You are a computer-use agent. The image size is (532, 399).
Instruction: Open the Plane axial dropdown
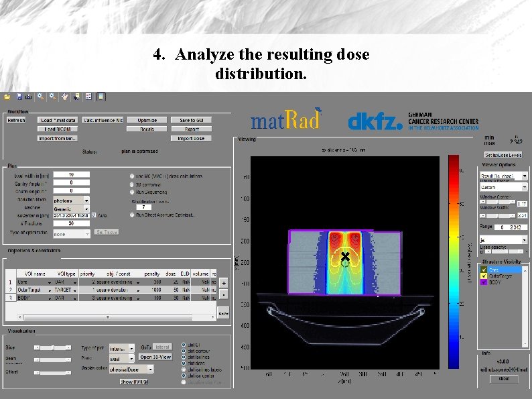[x=121, y=358]
